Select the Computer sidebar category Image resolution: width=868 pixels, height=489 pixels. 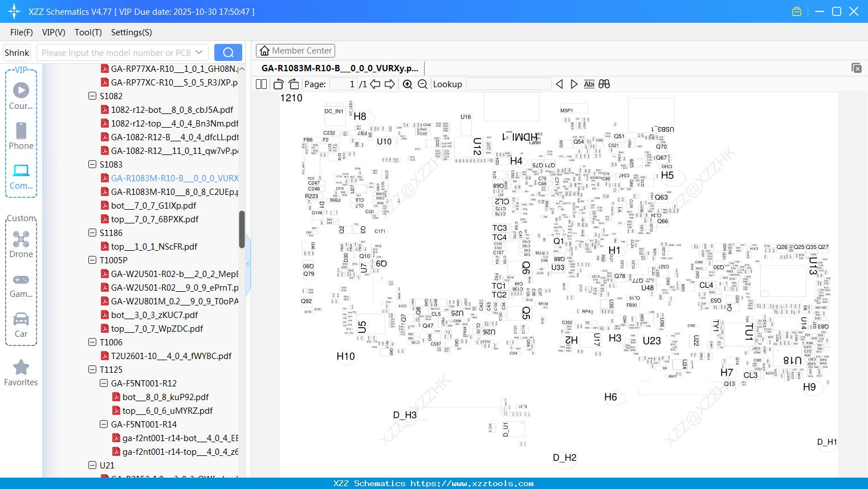[x=21, y=176]
